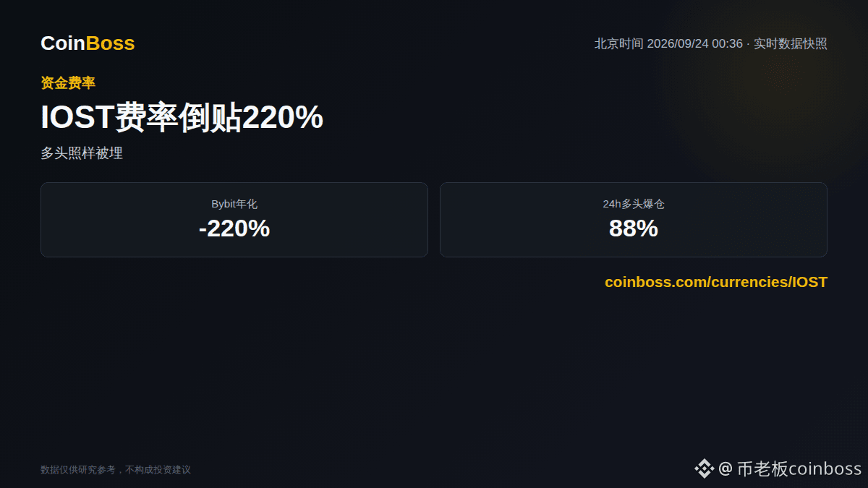Image resolution: width=868 pixels, height=488 pixels.
Task: Click the 88% liquidation value
Action: coord(634,228)
